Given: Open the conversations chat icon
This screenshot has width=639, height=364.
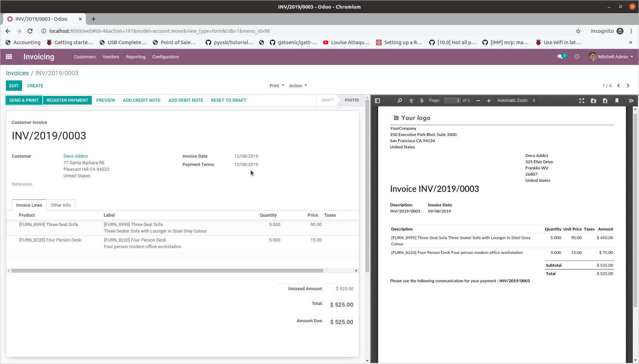Looking at the screenshot, I should click(560, 57).
